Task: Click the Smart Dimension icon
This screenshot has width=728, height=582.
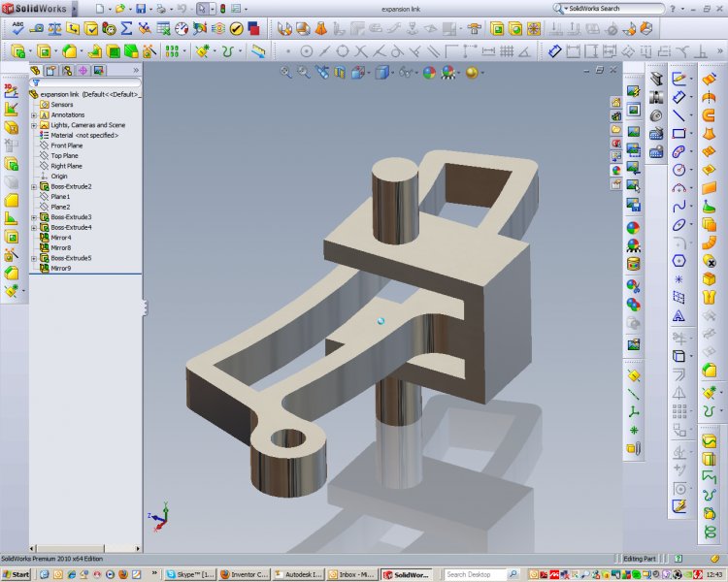Action: (679, 97)
